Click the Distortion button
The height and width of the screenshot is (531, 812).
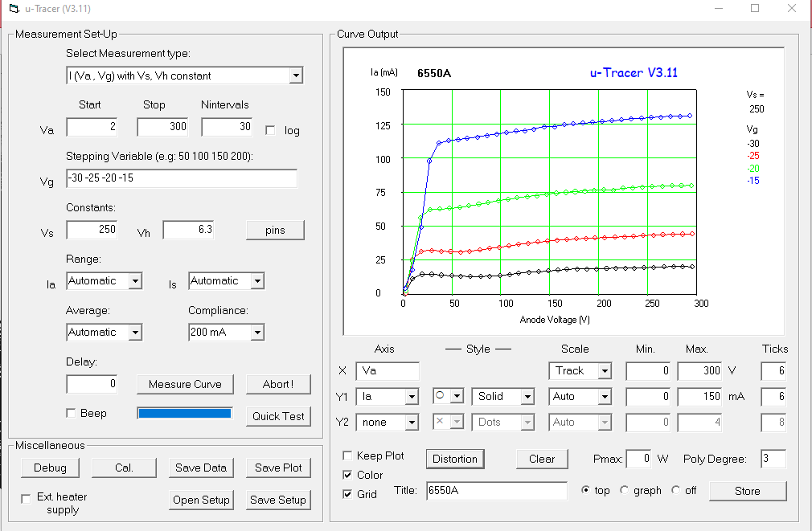coord(454,459)
